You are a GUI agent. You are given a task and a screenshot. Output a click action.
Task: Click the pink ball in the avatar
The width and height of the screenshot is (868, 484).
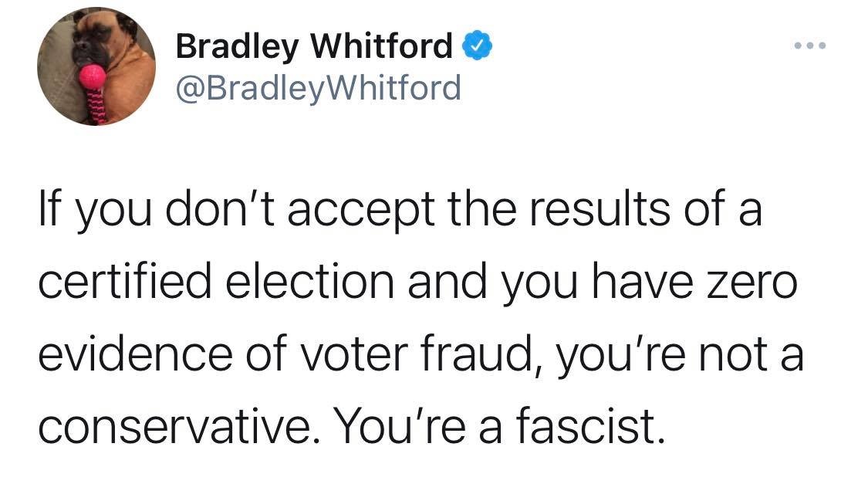coord(93,76)
